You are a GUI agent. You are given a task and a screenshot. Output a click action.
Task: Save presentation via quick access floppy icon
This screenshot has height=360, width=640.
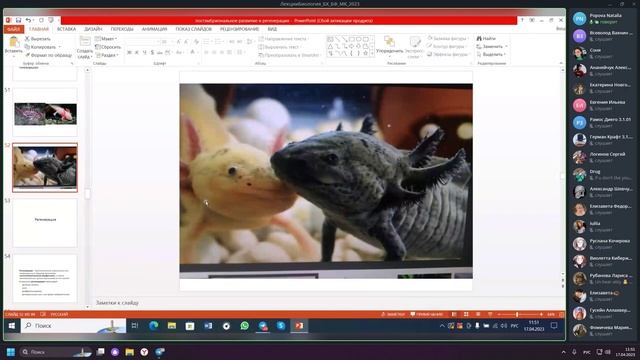[x=18, y=20]
